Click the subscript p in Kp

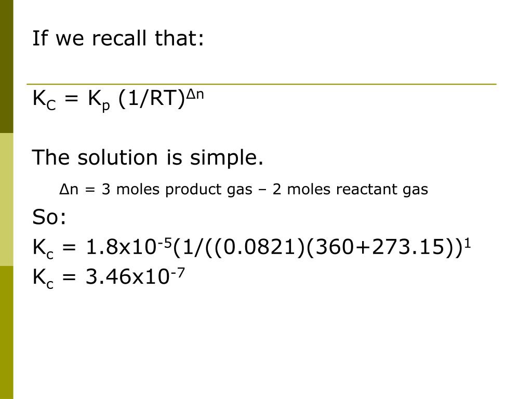coord(106,106)
